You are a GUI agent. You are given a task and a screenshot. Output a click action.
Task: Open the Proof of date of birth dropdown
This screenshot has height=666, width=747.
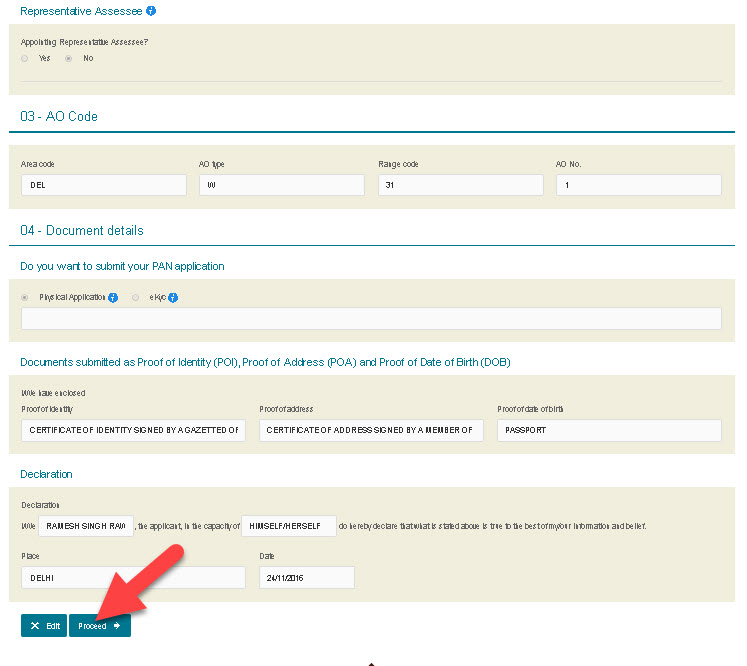[609, 430]
